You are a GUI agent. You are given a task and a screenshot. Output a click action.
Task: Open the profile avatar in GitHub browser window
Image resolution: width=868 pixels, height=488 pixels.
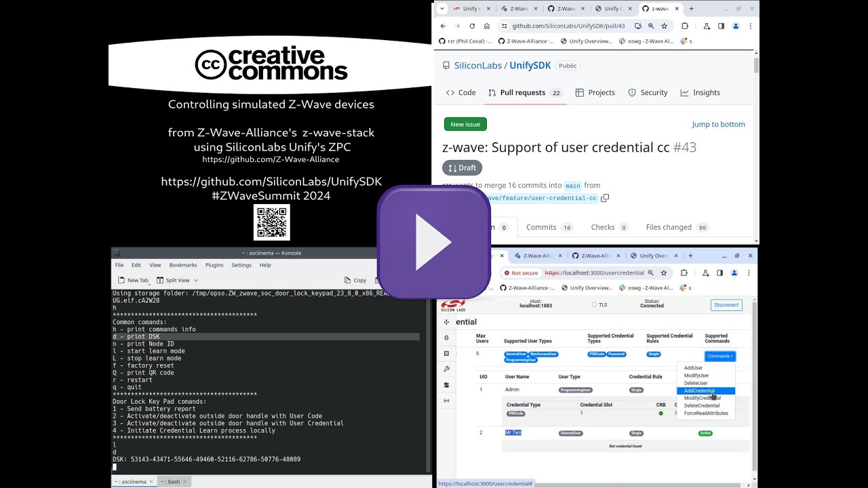coord(735,26)
